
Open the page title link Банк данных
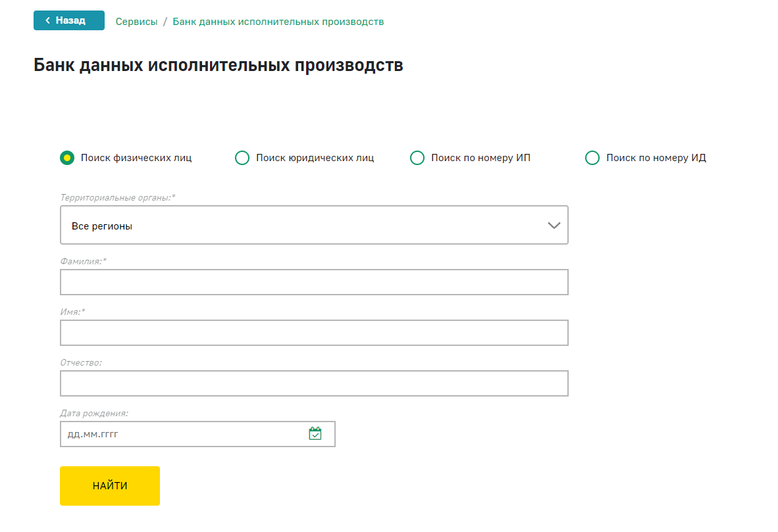(x=218, y=65)
